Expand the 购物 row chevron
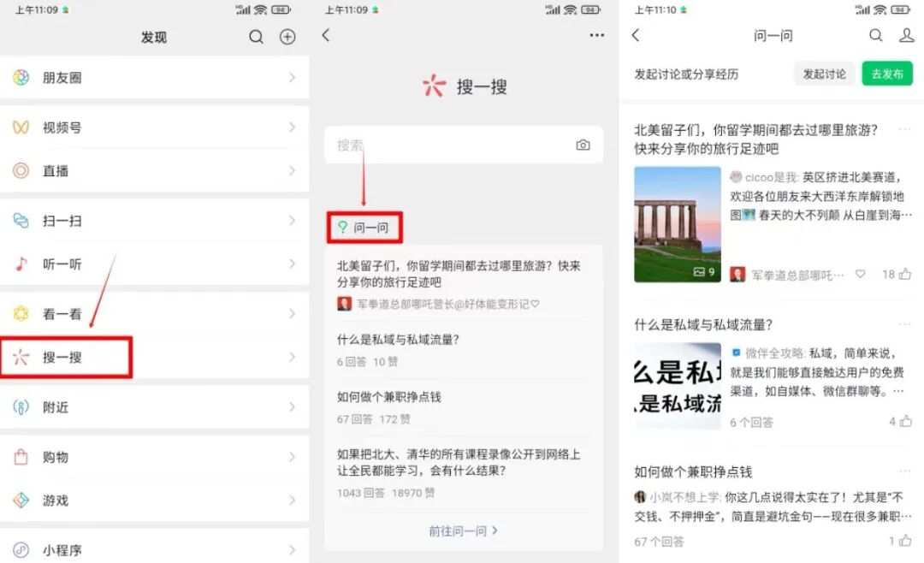Screen dimensions: 924x563 [x=293, y=457]
